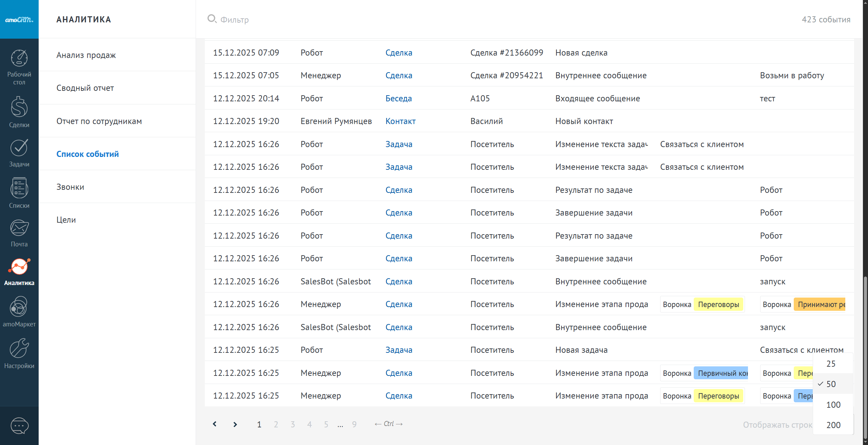Select 25 rows per page option
This screenshot has height=445, width=868.
click(831, 364)
